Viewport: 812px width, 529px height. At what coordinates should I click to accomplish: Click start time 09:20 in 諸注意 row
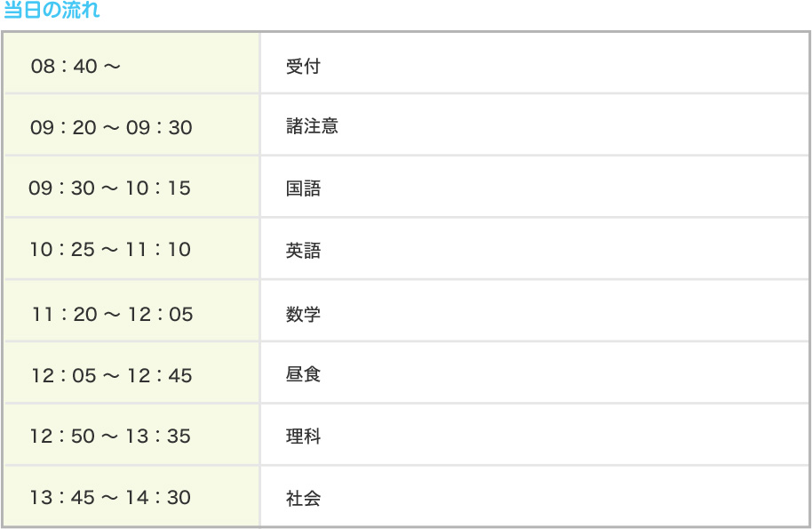[63, 127]
